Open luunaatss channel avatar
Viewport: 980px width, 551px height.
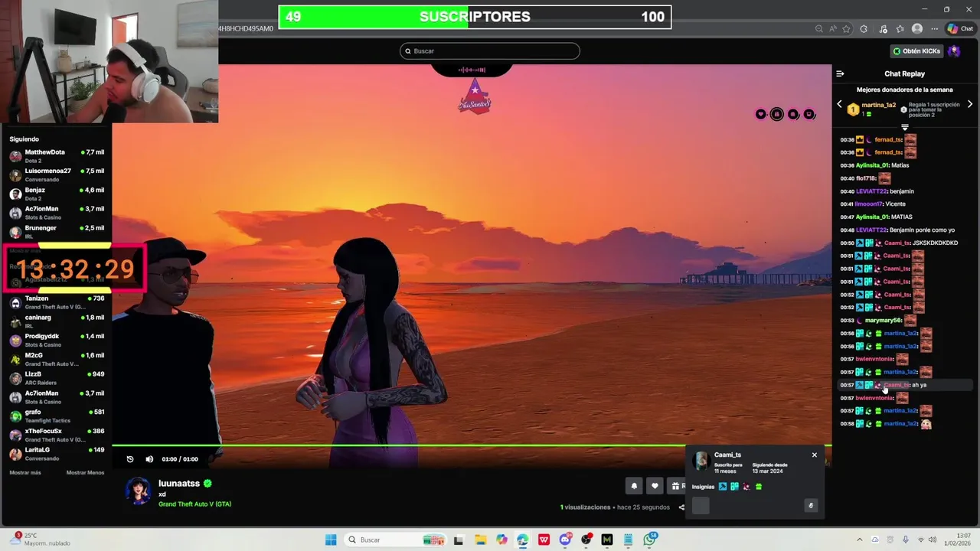pos(139,491)
